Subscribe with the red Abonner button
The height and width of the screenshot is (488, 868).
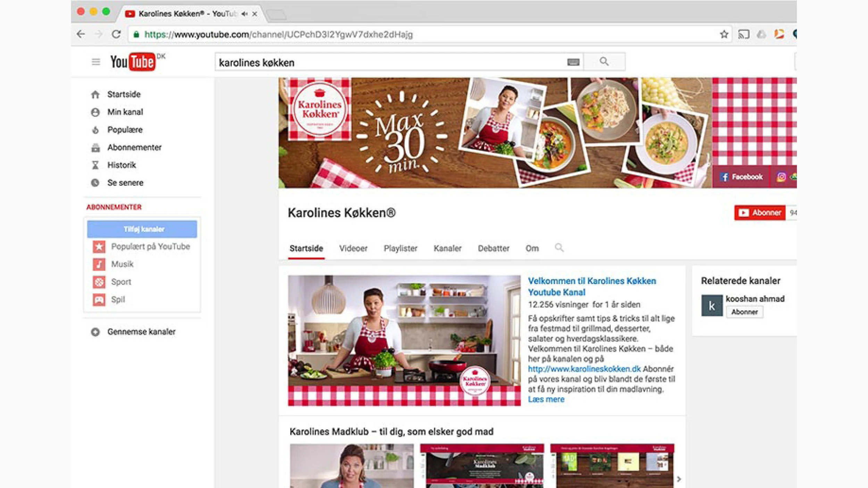(x=760, y=213)
